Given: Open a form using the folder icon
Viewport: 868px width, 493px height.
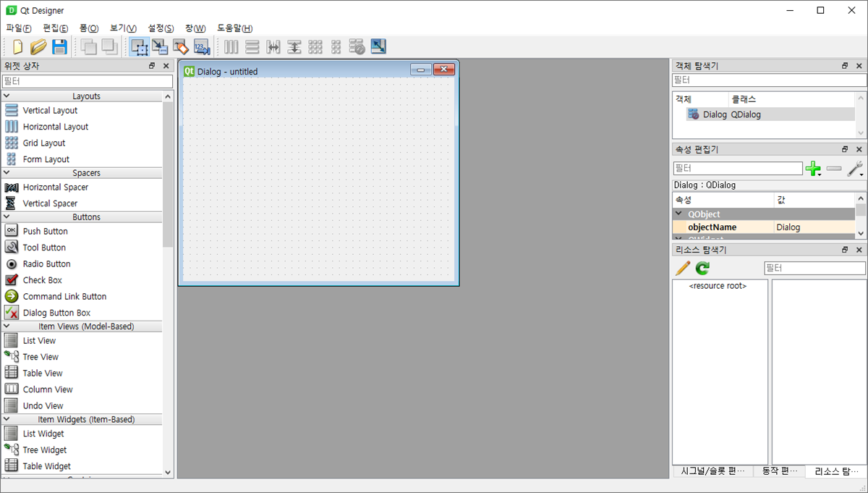Looking at the screenshot, I should (x=38, y=47).
